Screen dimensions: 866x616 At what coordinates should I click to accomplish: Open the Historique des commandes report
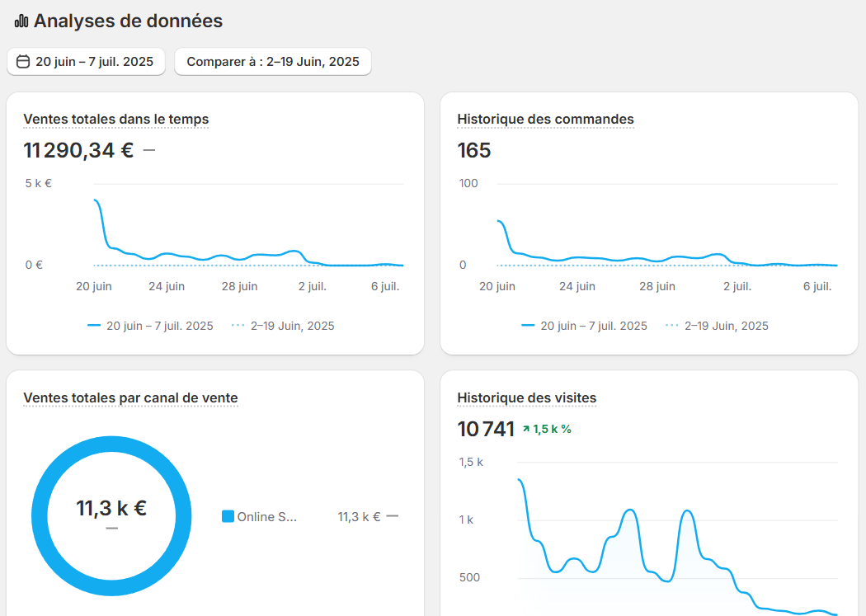point(545,120)
